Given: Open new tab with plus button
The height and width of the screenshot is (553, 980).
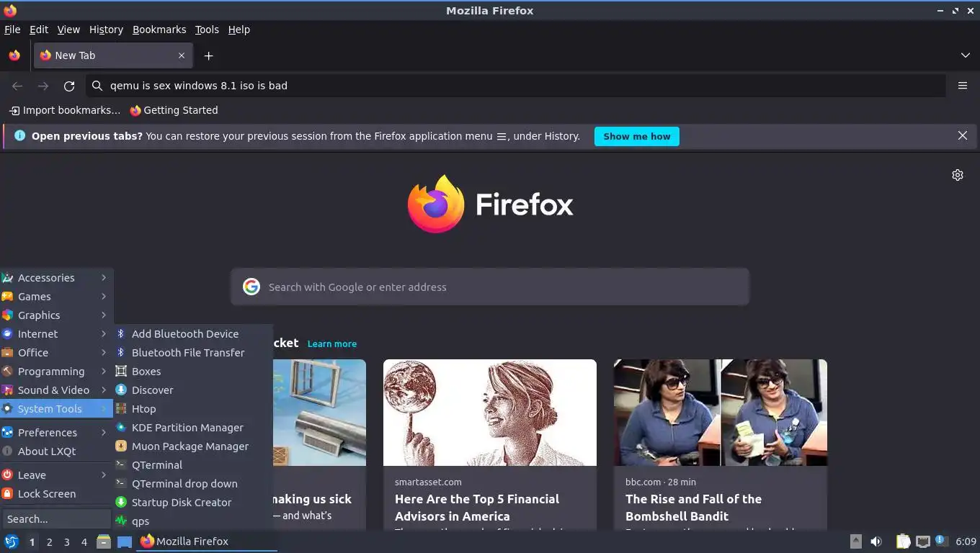Looking at the screenshot, I should [208, 55].
